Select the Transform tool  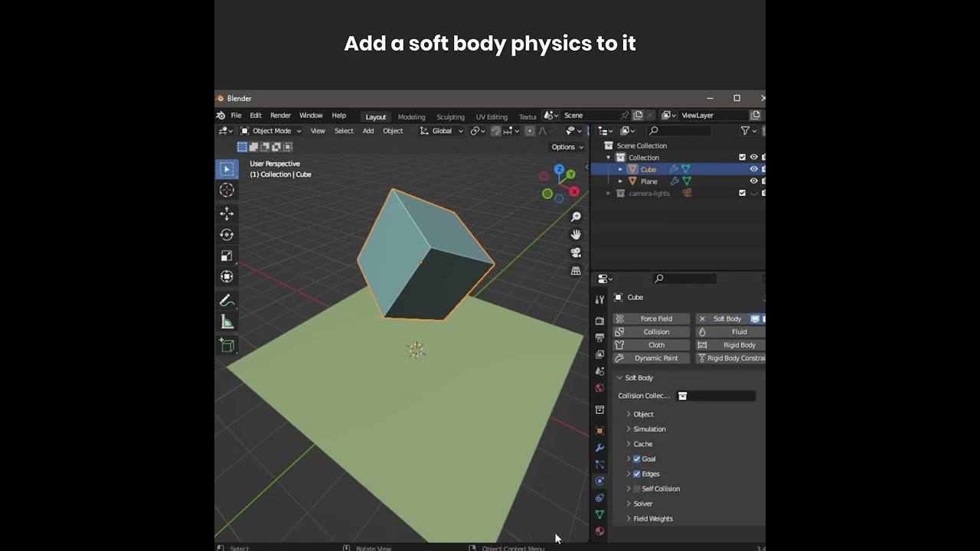227,277
